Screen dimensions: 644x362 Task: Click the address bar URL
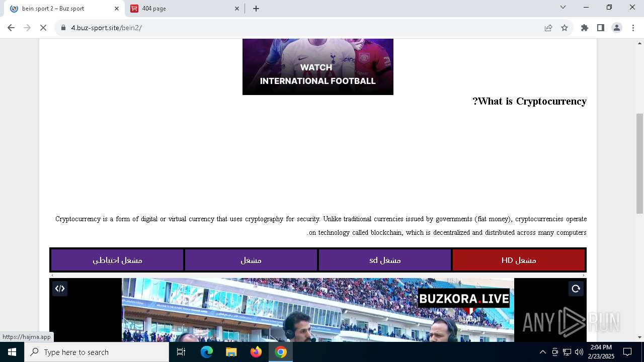tap(106, 28)
